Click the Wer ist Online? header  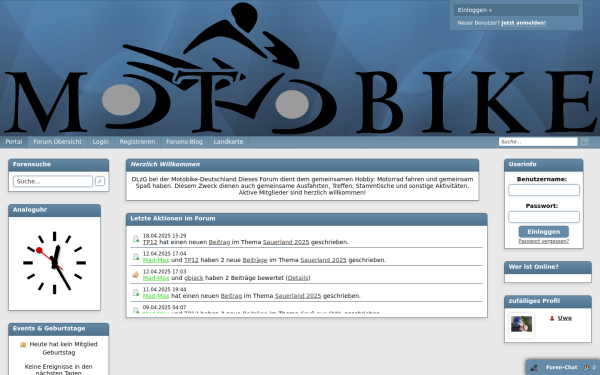(548, 267)
